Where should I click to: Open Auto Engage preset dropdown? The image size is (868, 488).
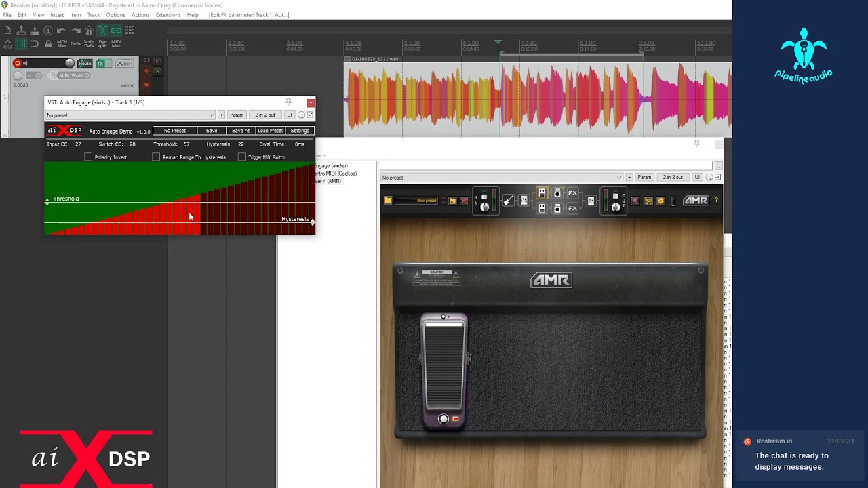130,115
